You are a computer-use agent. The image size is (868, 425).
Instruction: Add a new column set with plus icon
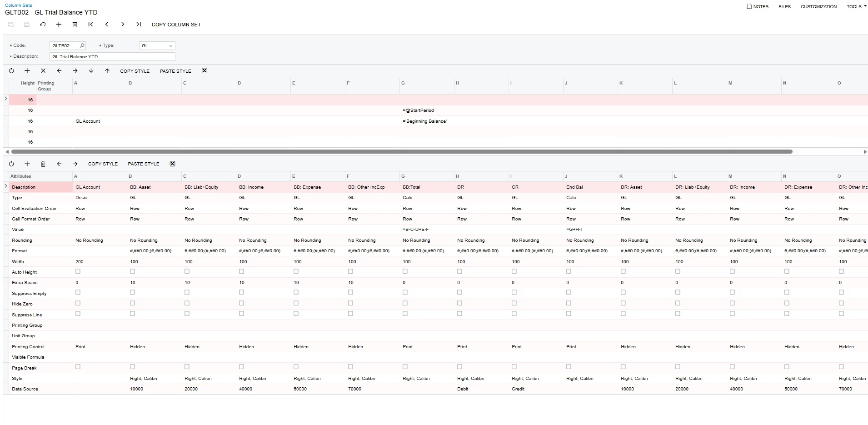59,25
